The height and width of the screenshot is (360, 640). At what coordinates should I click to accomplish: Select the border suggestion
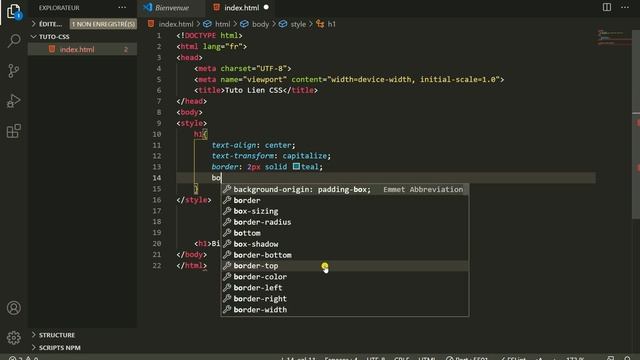[345, 200]
